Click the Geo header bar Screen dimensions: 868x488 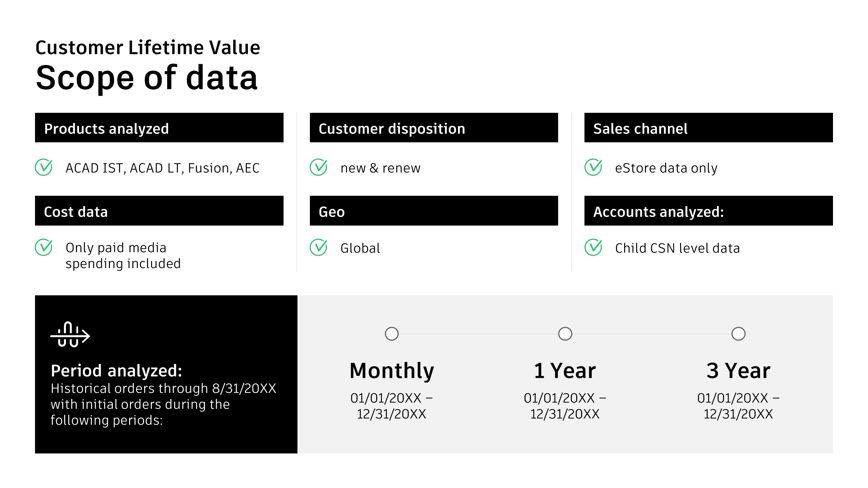click(434, 211)
